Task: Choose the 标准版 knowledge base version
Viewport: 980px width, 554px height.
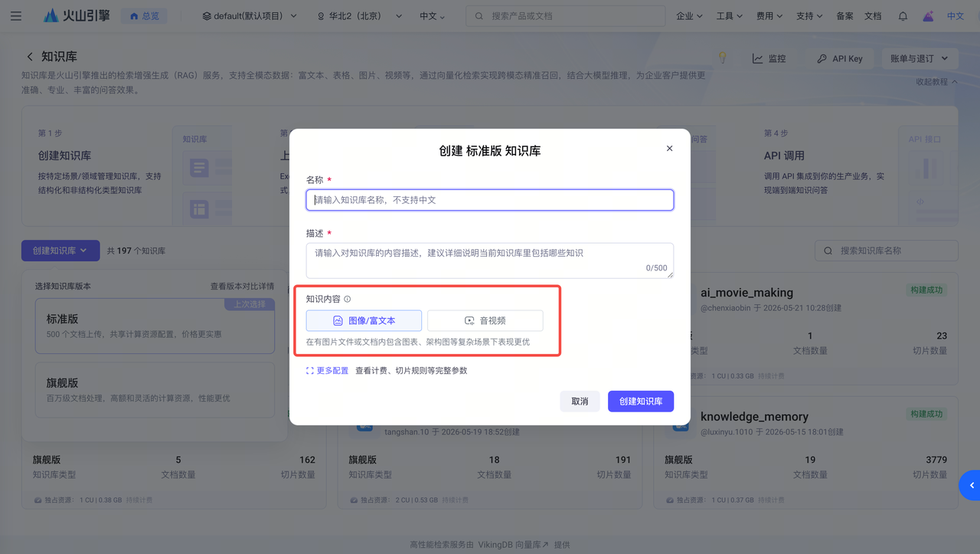Action: click(x=155, y=326)
